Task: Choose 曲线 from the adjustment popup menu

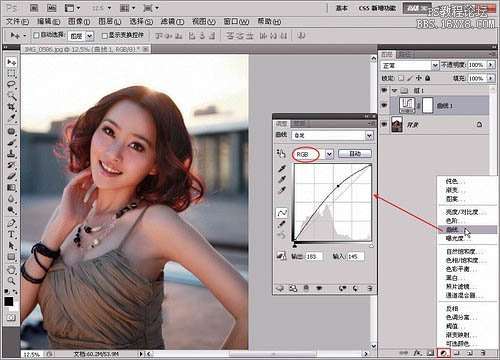Action: tap(467, 230)
